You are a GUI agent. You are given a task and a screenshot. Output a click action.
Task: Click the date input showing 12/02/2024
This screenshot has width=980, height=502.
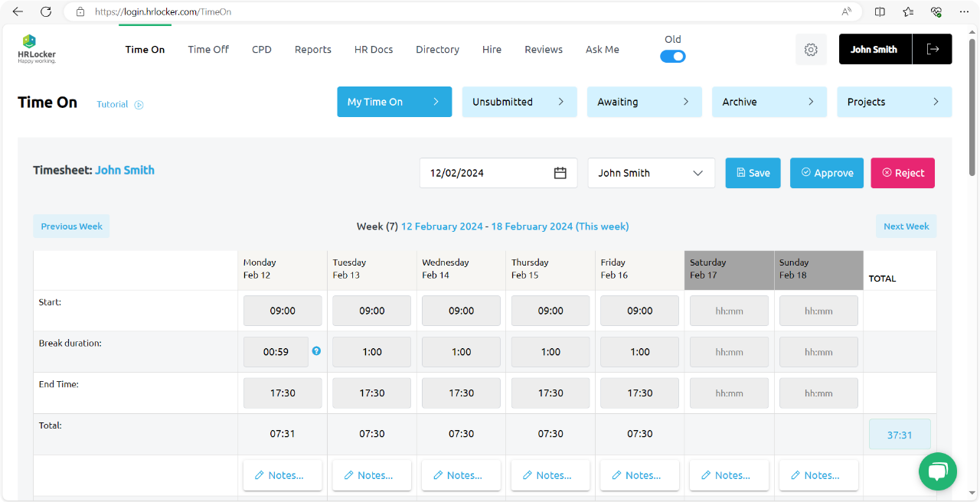click(x=482, y=173)
